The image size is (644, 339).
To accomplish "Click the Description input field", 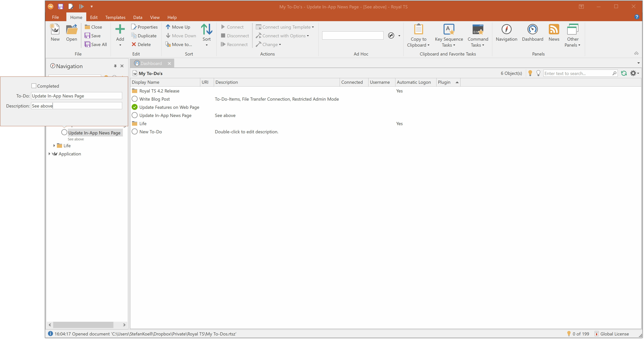I will tap(76, 106).
